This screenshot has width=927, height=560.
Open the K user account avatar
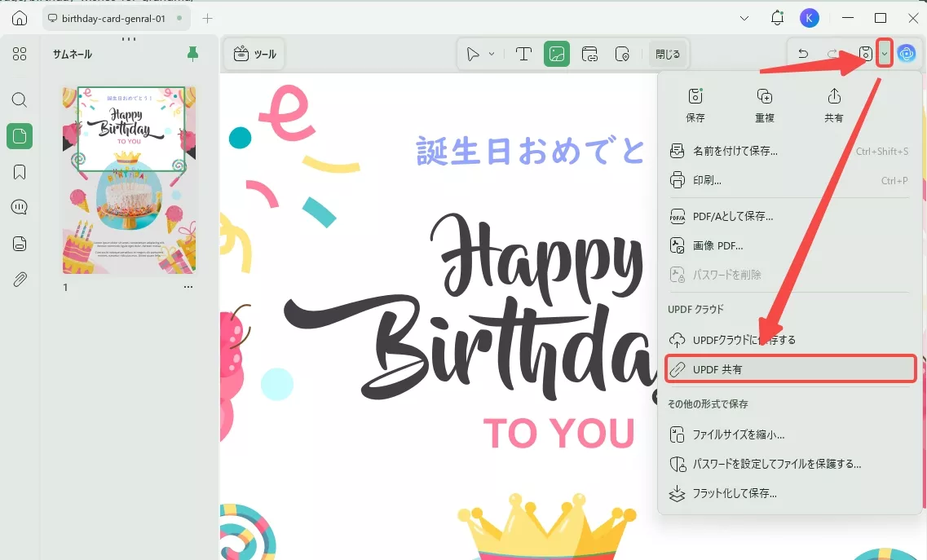coord(810,18)
